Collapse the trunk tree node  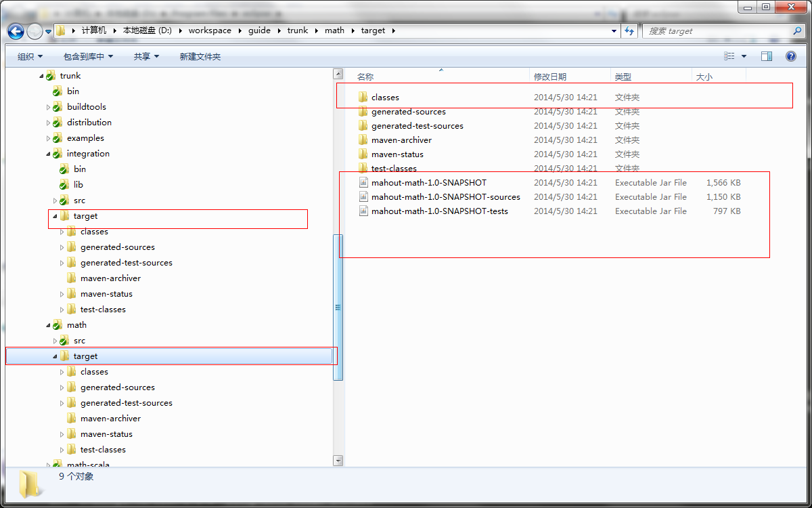[42, 76]
